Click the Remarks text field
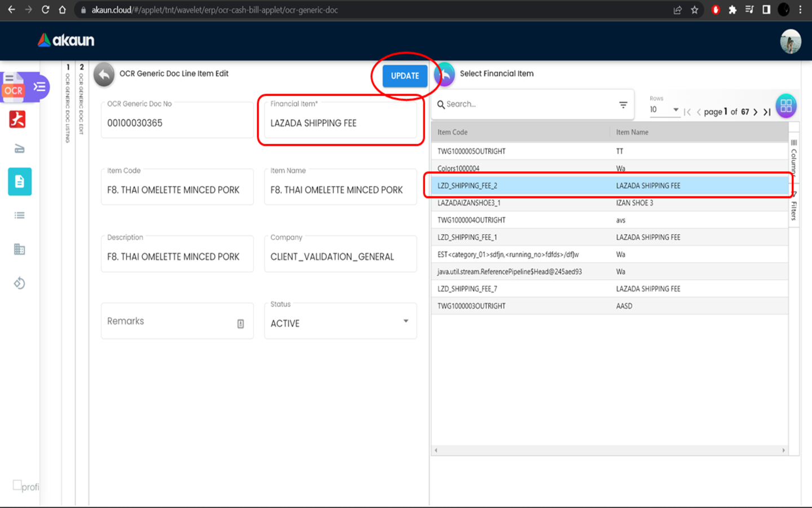Viewport: 812px width, 508px height. pos(169,321)
